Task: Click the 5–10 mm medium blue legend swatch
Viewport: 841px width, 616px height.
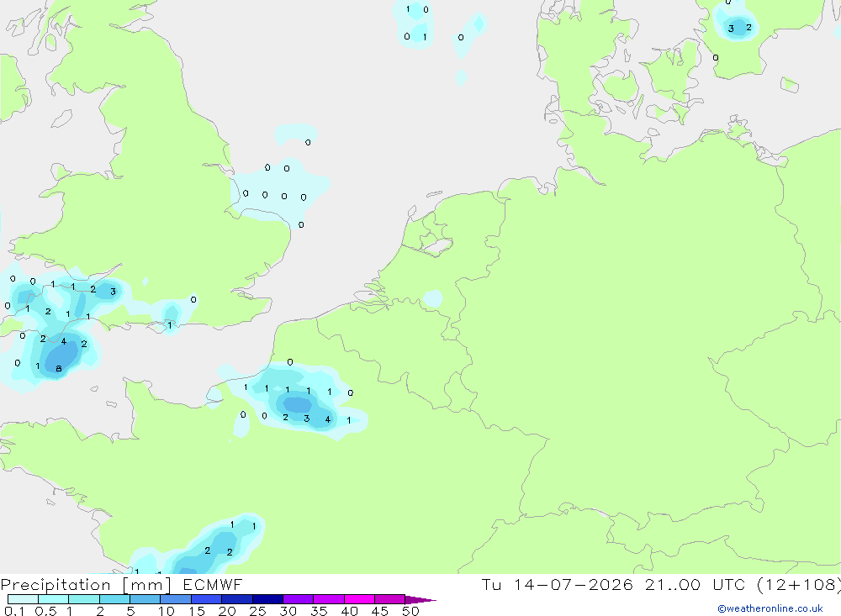Action: click(145, 599)
